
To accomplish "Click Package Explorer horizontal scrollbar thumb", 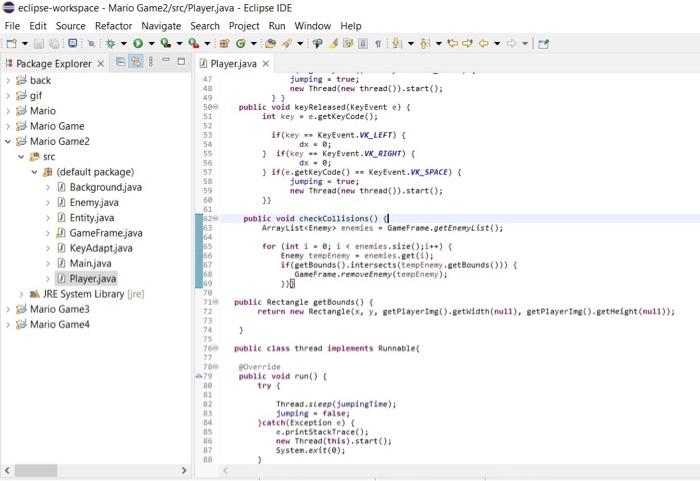I will (37, 470).
